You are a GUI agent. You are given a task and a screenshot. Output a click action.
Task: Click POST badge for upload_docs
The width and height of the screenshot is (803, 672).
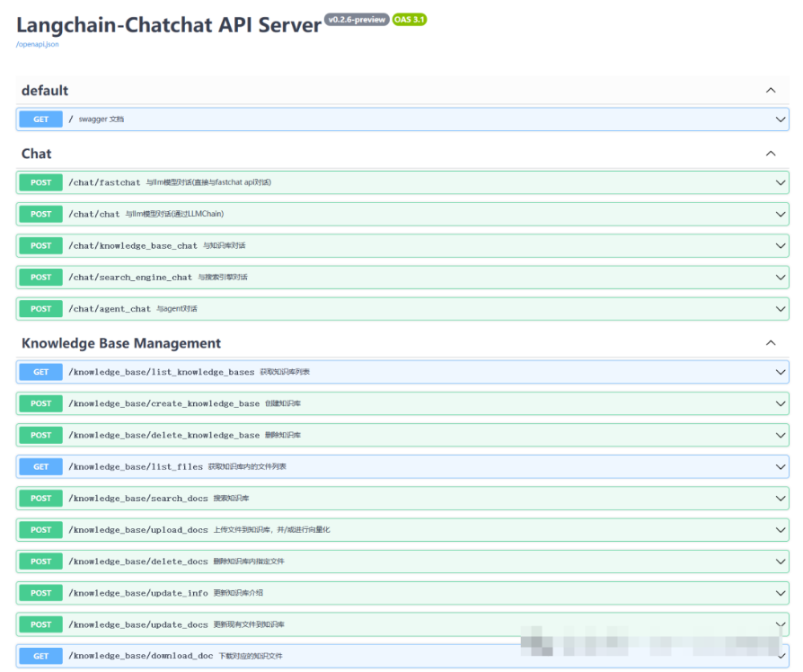pos(41,530)
